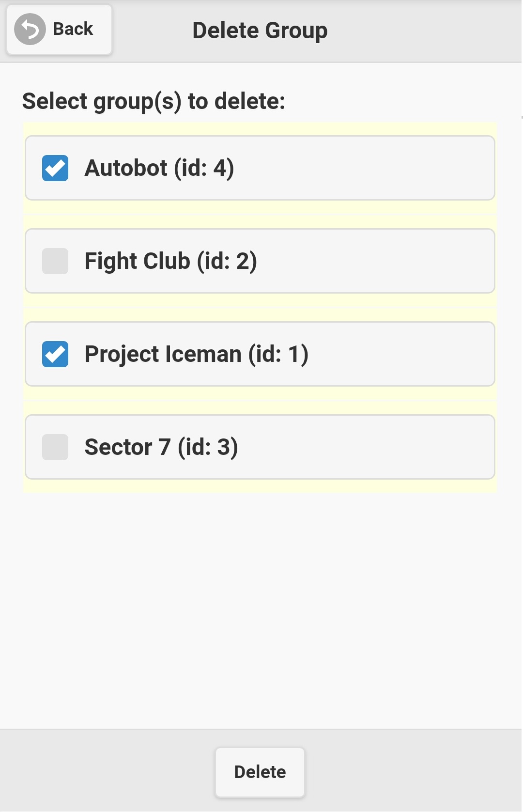Click the "Select group(s) to delete:" heading
Screen dimensions: 523x812
pyautogui.click(x=154, y=101)
